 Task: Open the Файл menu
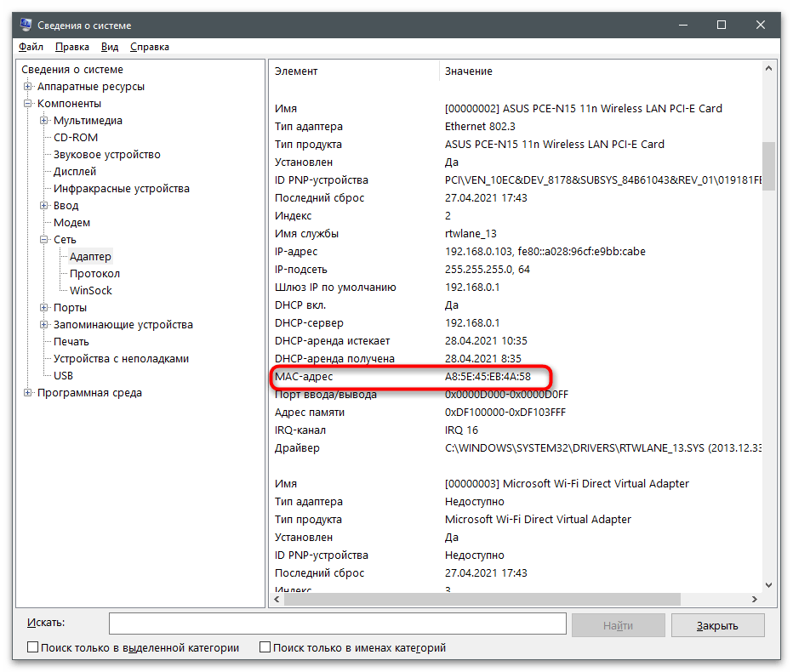[31, 47]
